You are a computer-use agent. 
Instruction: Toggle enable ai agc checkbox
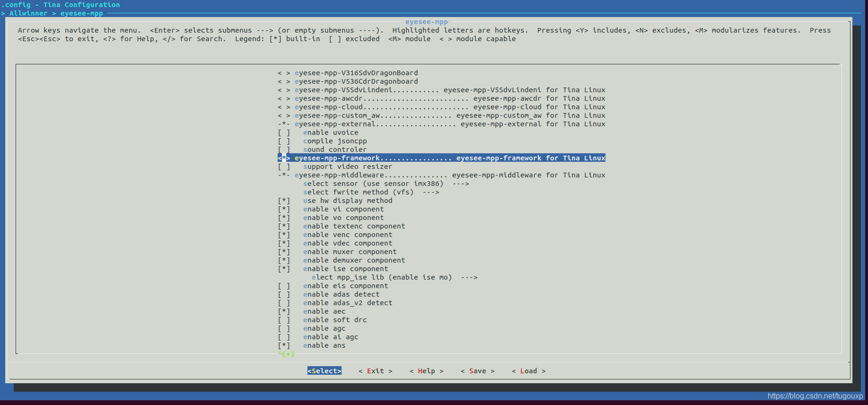284,337
